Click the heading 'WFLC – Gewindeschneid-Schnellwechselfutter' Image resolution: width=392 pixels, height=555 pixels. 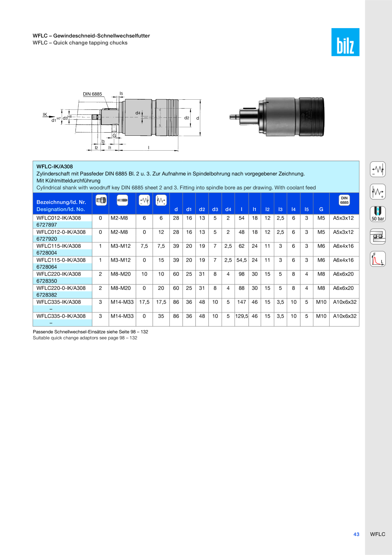coord(91,36)
